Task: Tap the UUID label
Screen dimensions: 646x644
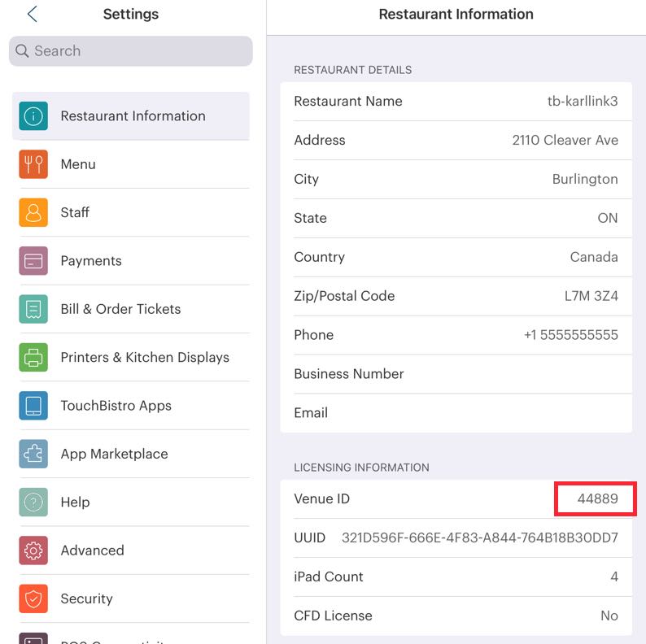Action: 309,537
